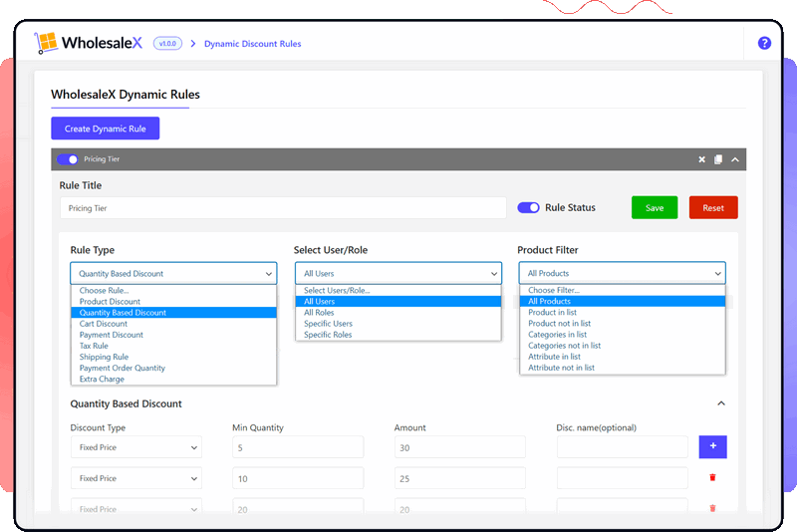Select Quantity Based Discount option in list
Viewport: 797px width, 532px height.
click(x=173, y=313)
